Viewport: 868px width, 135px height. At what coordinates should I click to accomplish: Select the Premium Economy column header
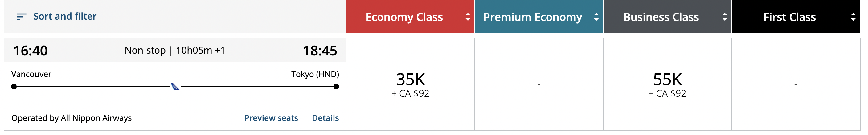tap(532, 17)
